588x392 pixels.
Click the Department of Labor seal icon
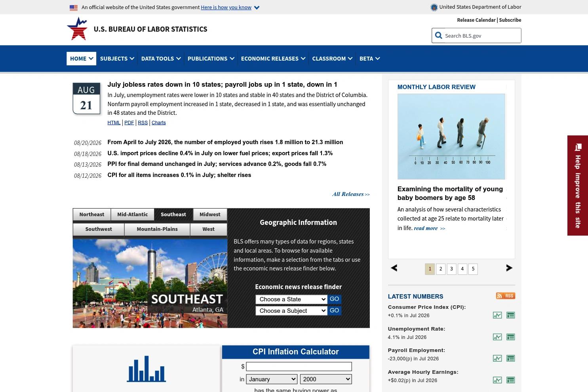tap(434, 7)
